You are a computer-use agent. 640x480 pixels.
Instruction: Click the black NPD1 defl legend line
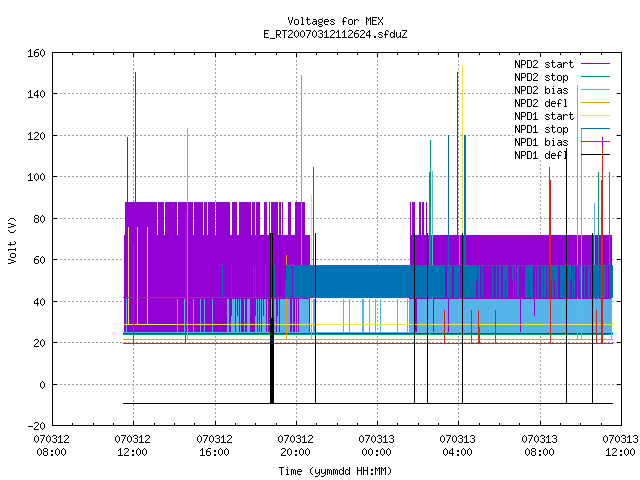(x=596, y=155)
